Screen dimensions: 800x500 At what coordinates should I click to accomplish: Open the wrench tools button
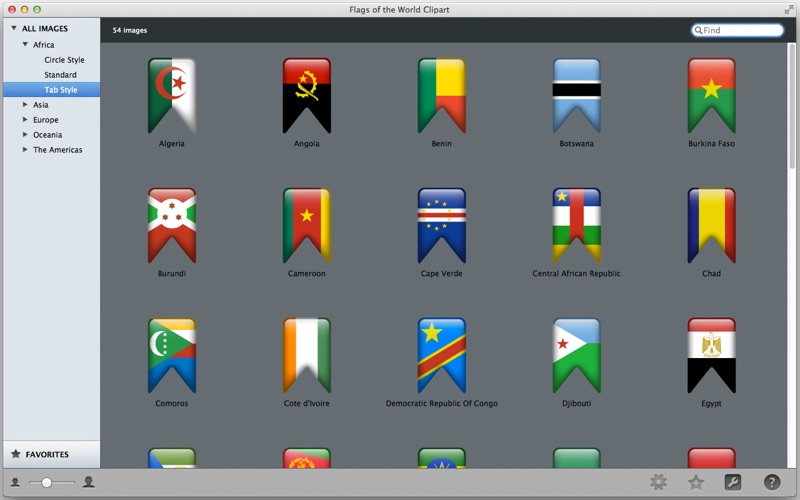click(733, 482)
